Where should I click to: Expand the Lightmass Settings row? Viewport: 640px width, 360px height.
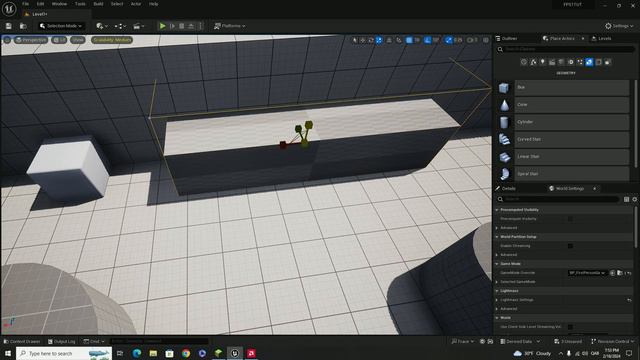(x=497, y=300)
